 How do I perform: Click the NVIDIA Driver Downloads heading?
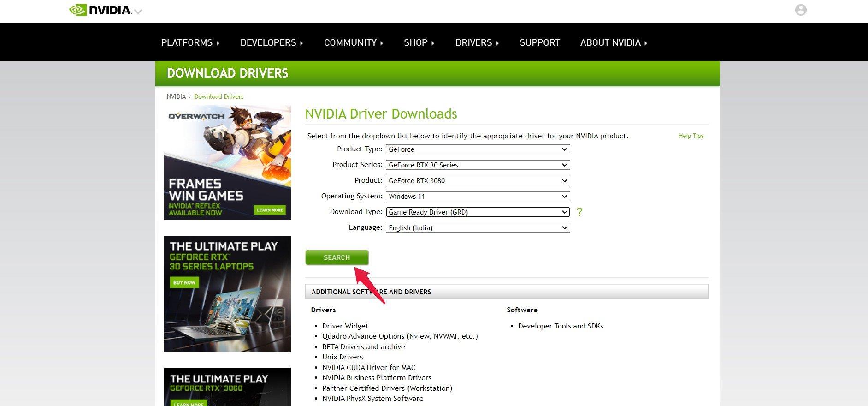point(381,114)
